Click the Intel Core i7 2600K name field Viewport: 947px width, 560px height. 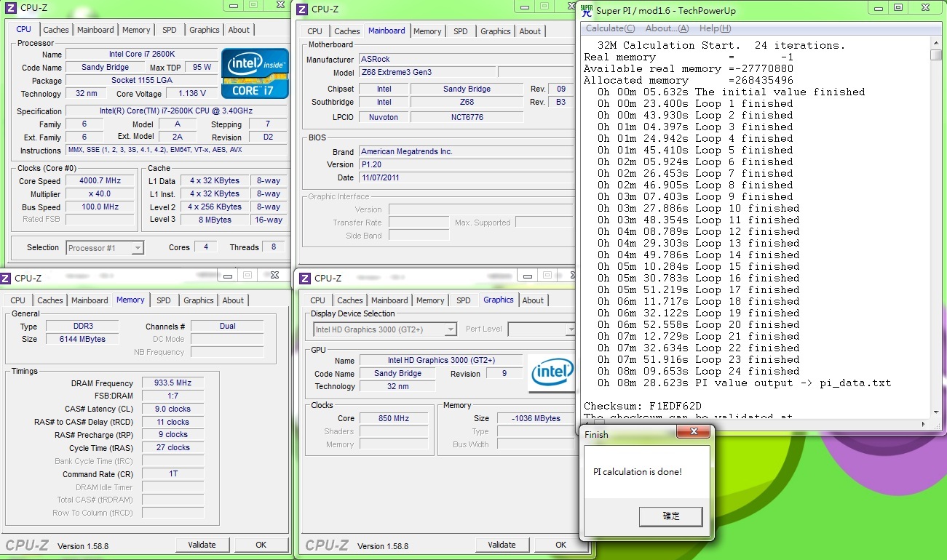[x=141, y=55]
